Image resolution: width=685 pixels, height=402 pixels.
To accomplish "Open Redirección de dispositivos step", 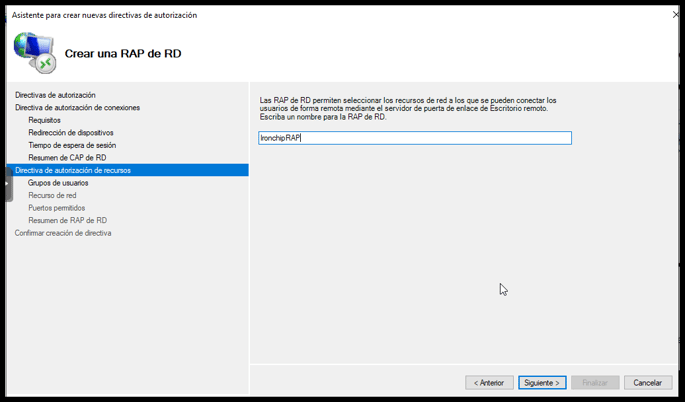I will 71,132.
